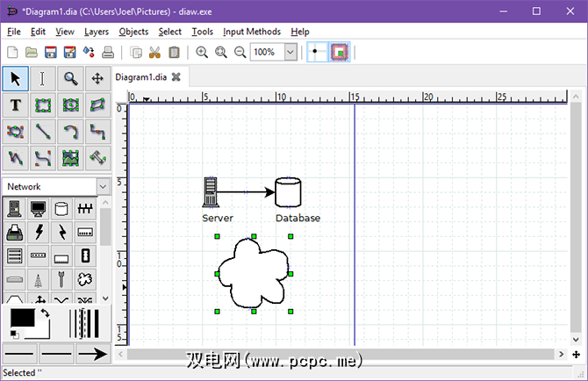Swap foreground and background colors

coord(44,313)
